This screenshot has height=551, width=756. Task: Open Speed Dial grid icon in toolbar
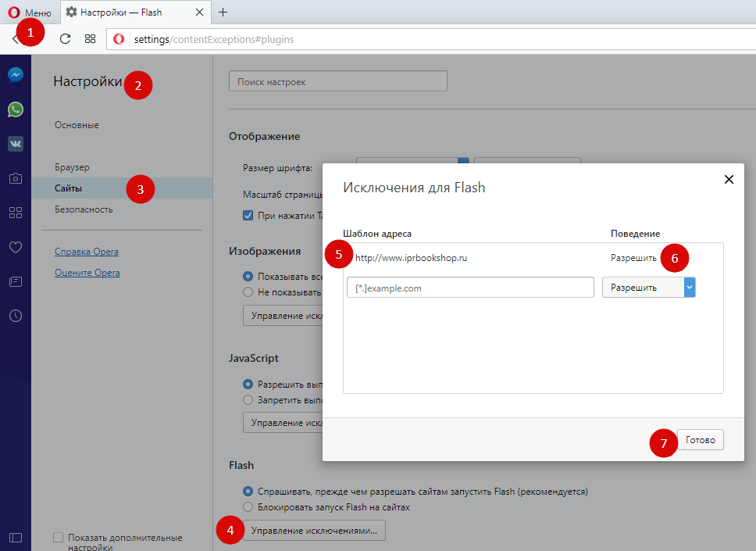pos(90,39)
